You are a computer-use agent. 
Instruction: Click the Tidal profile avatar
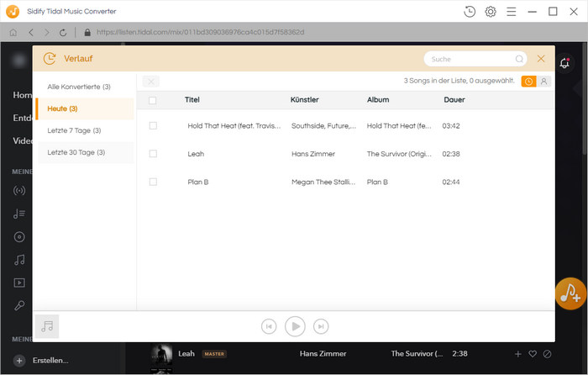tap(18, 61)
